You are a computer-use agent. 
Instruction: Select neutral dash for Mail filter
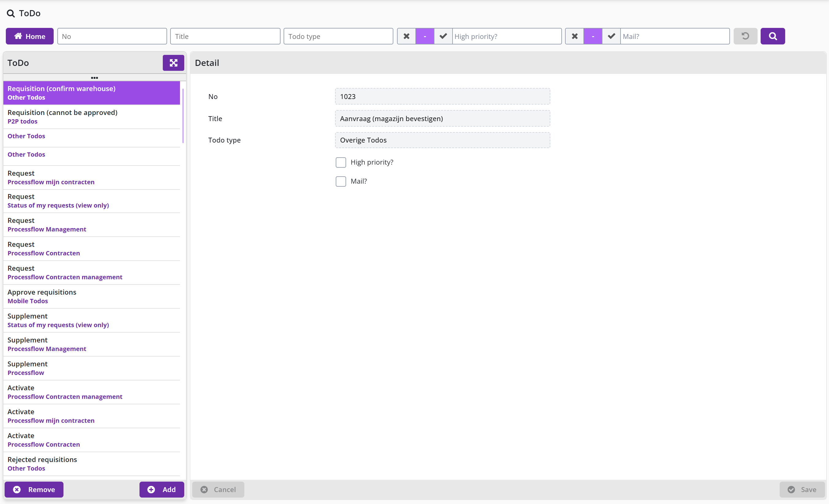[593, 36]
